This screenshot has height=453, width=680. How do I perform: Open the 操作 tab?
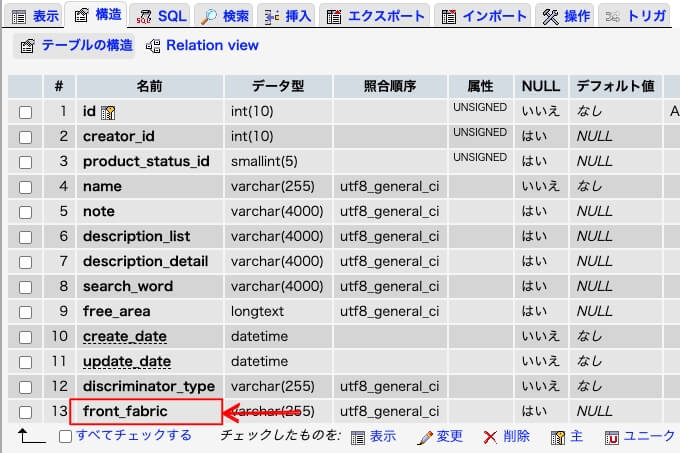566,16
